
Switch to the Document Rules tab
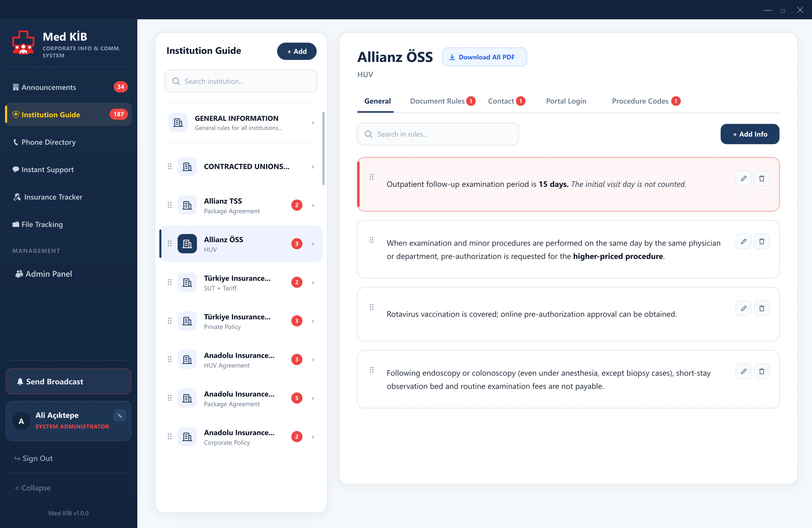[x=442, y=101]
